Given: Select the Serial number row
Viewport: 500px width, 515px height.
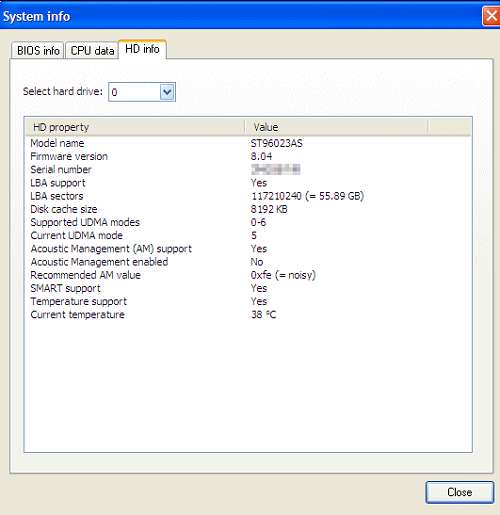Looking at the screenshot, I should 248,170.
